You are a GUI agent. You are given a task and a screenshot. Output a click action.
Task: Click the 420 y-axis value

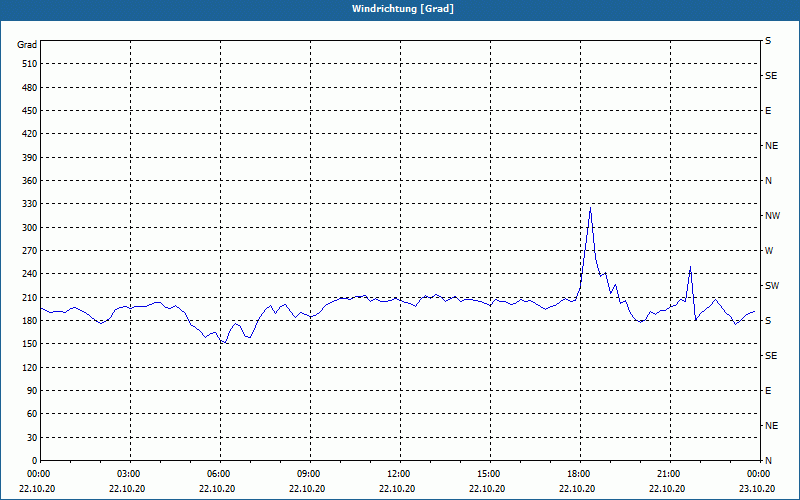coord(30,134)
